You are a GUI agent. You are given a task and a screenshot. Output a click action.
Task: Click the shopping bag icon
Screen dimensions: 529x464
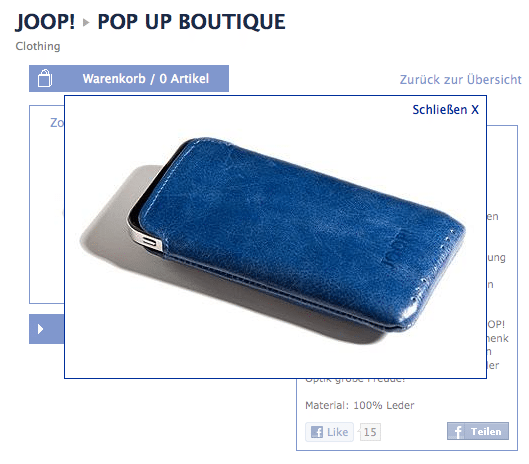tap(45, 78)
